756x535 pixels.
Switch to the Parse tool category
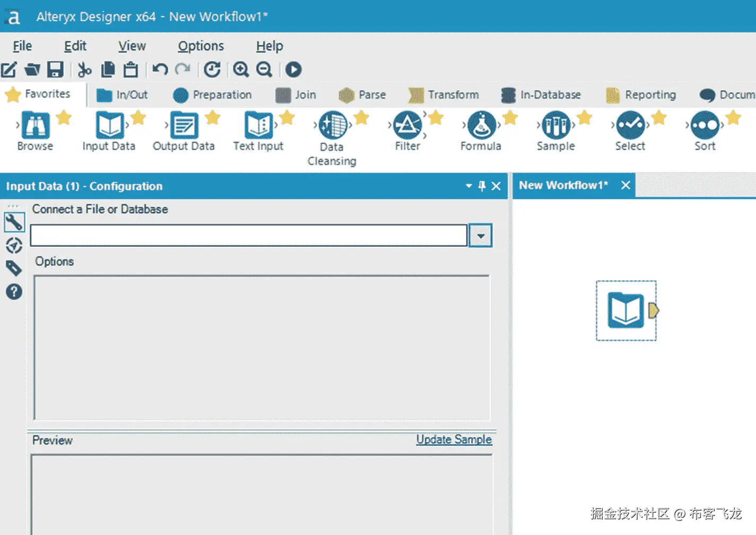pos(362,95)
